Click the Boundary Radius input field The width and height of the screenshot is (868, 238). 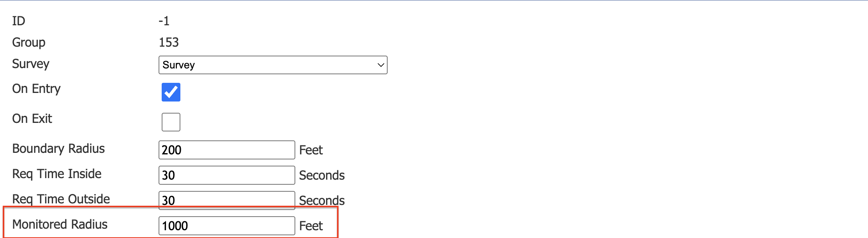pyautogui.click(x=226, y=150)
